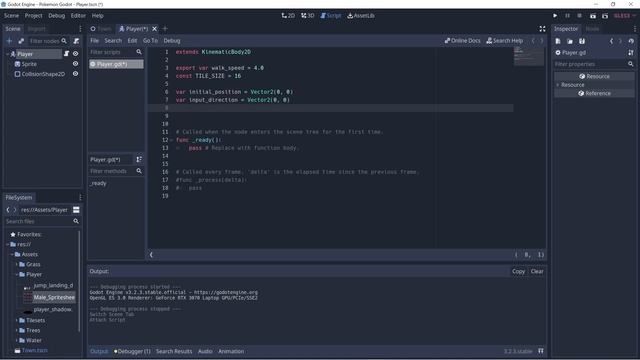Click Search Help button
The height and width of the screenshot is (360, 640).
click(504, 41)
